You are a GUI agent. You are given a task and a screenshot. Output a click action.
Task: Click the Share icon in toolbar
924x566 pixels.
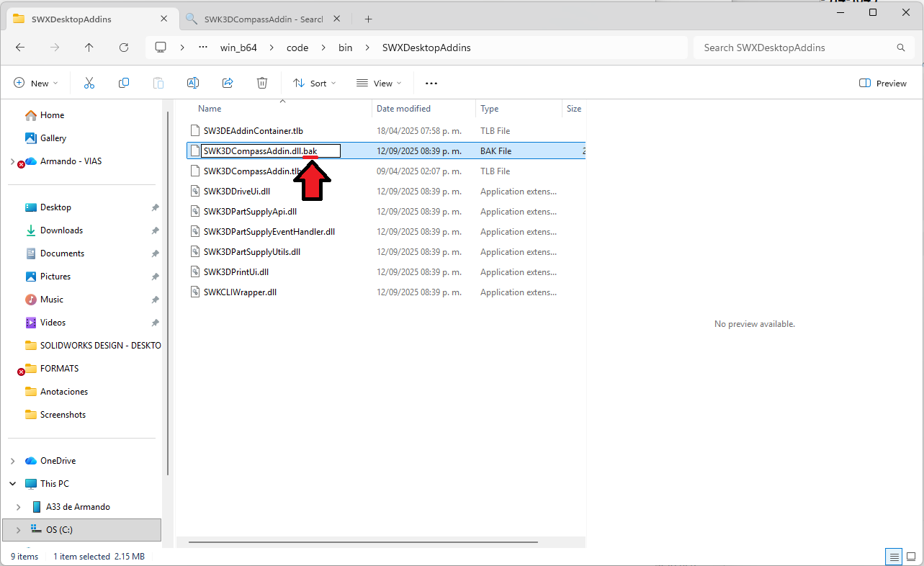coord(228,84)
